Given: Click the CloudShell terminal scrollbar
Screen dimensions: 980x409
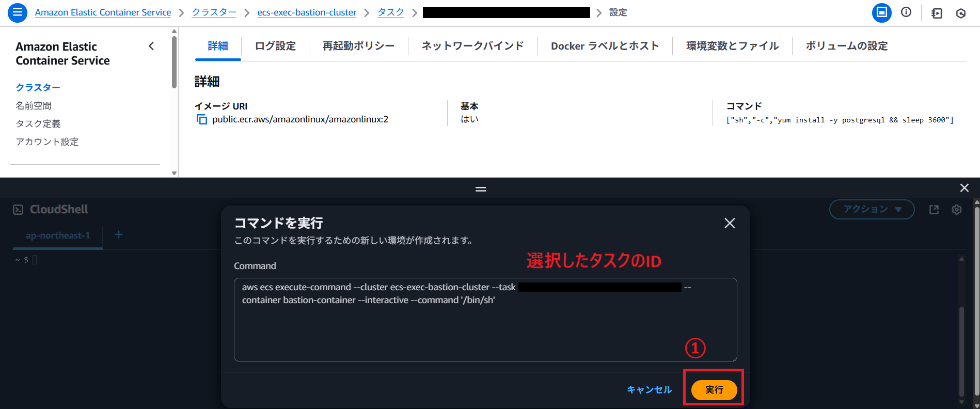Looking at the screenshot, I should pyautogui.click(x=961, y=351).
